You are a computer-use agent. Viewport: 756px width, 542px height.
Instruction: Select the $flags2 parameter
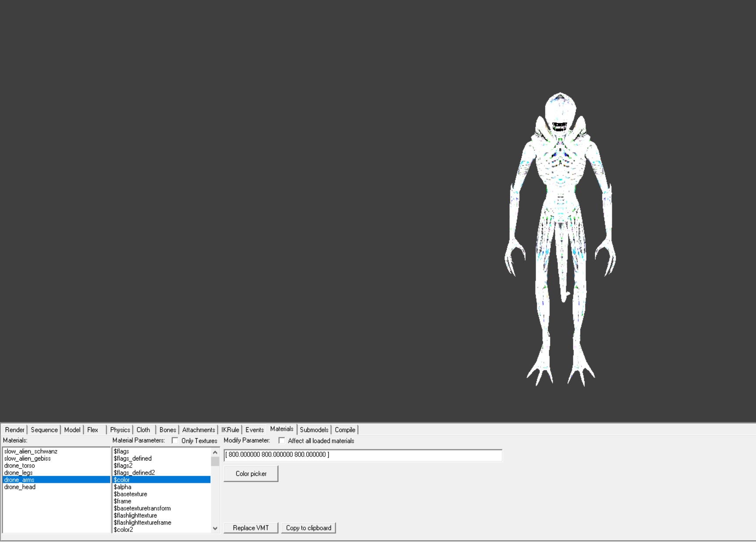pos(161,465)
